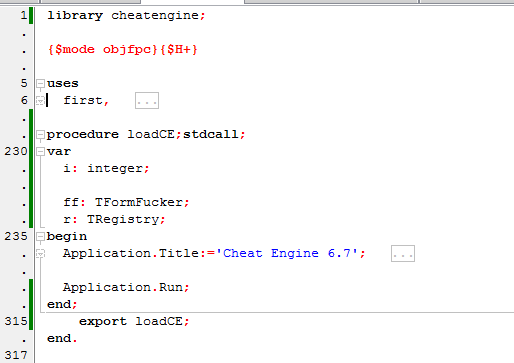Image resolution: width=514 pixels, height=363 pixels.
Task: Click the 'Application.Run;' statement
Action: pyautogui.click(x=126, y=288)
